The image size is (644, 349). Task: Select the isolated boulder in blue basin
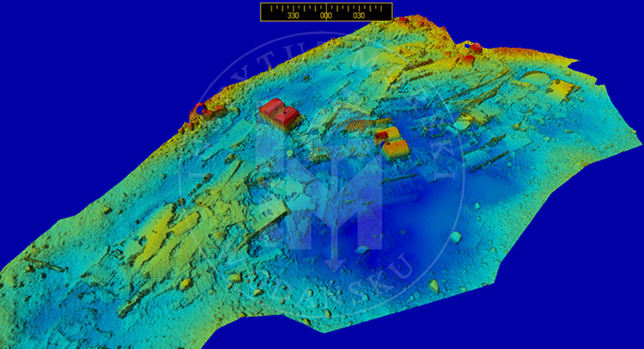pos(455,236)
